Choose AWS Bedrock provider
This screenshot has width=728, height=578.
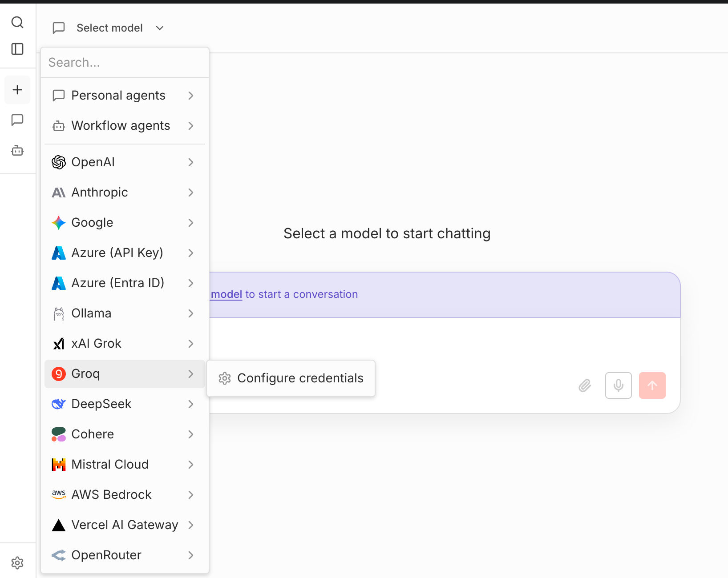[125, 495]
